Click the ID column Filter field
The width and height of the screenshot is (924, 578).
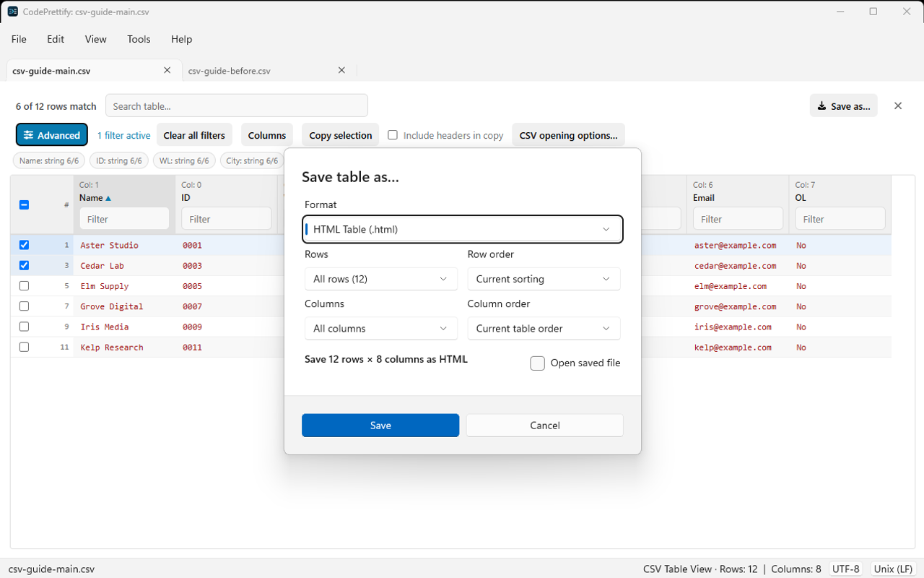(227, 219)
